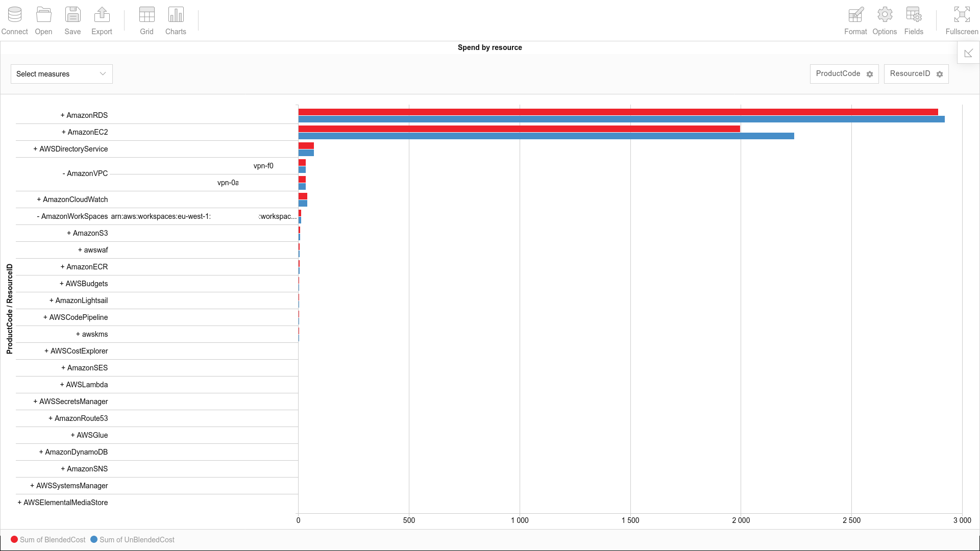Expand the AmazonECR row
This screenshot has width=980, height=551.
point(84,267)
